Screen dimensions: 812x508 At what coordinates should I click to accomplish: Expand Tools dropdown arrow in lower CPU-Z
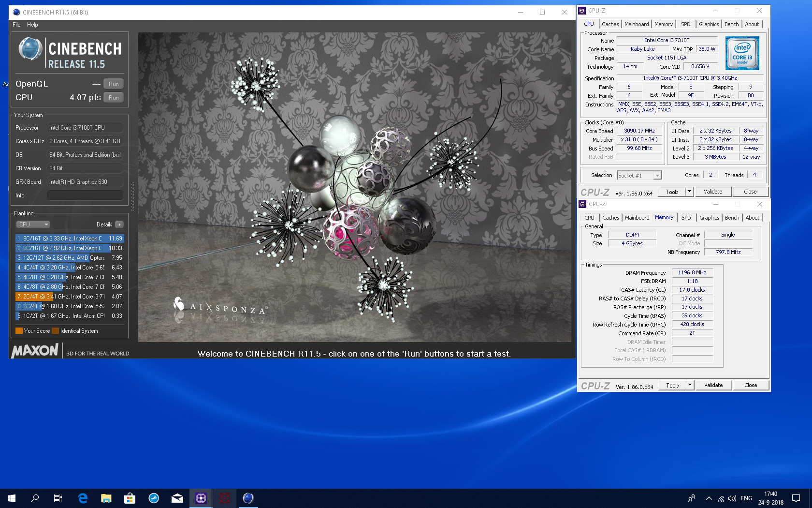click(x=690, y=386)
